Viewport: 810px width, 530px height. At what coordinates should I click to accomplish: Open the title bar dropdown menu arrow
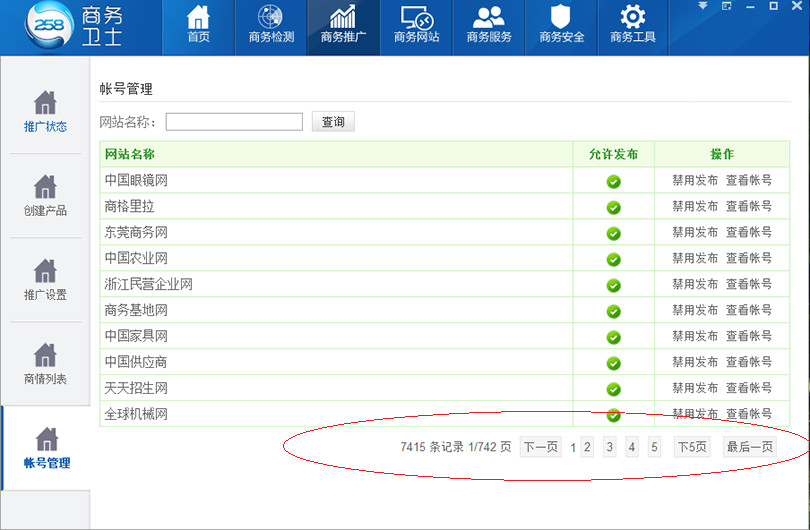703,6
